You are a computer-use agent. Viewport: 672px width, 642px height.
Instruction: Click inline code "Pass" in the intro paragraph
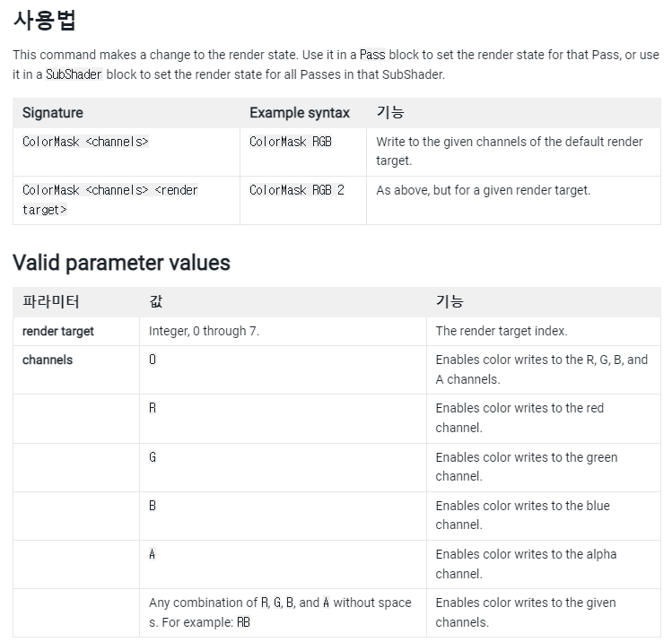coord(372,56)
